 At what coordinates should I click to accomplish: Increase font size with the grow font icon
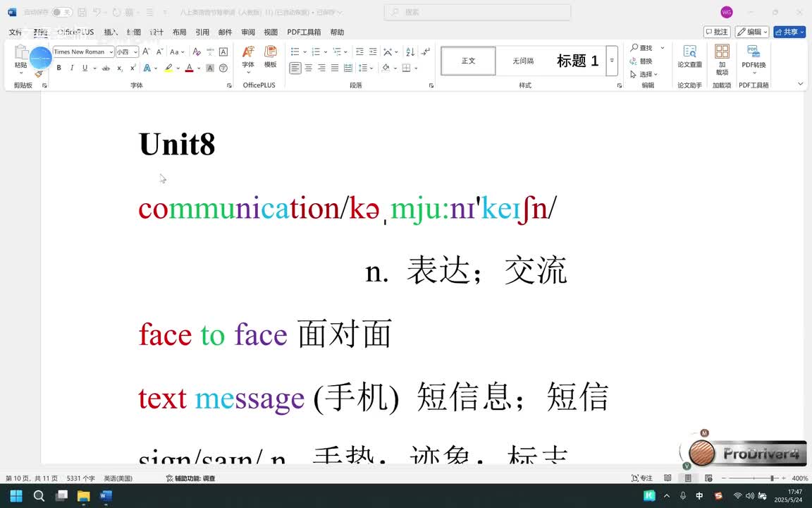[147, 52]
